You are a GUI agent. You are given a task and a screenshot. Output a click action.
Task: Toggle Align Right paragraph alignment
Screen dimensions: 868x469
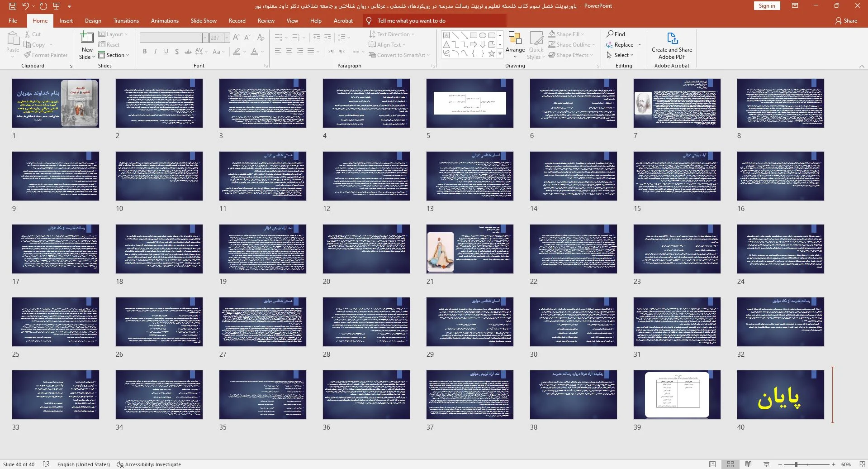coord(300,52)
